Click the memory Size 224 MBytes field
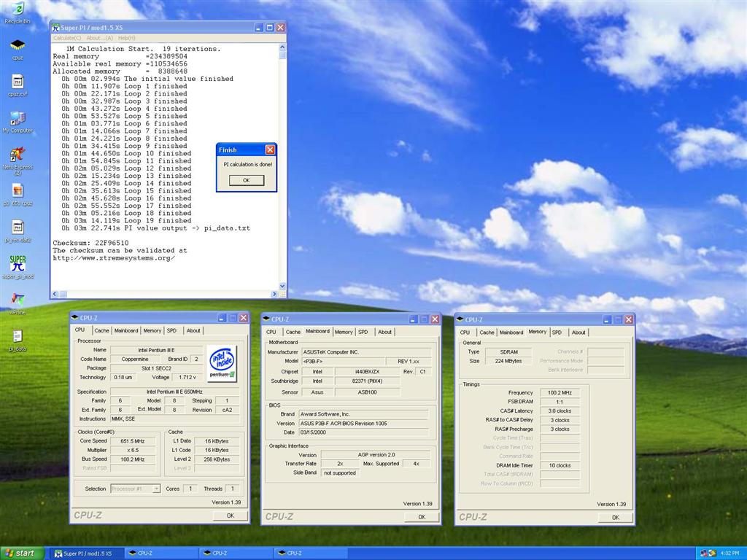 point(508,361)
